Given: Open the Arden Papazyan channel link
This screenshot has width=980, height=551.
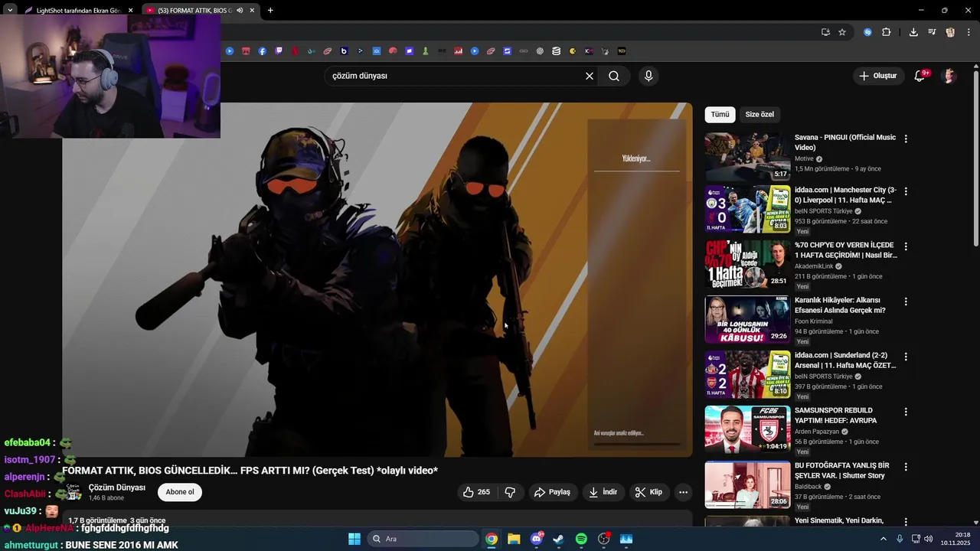Looking at the screenshot, I should [817, 432].
